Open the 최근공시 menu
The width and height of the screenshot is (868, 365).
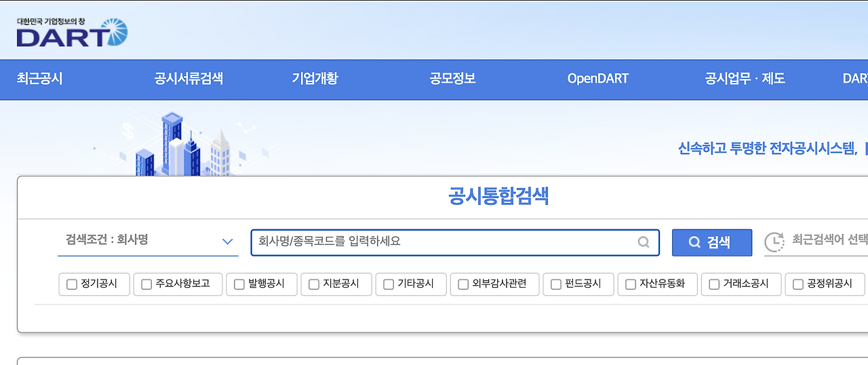(x=39, y=79)
